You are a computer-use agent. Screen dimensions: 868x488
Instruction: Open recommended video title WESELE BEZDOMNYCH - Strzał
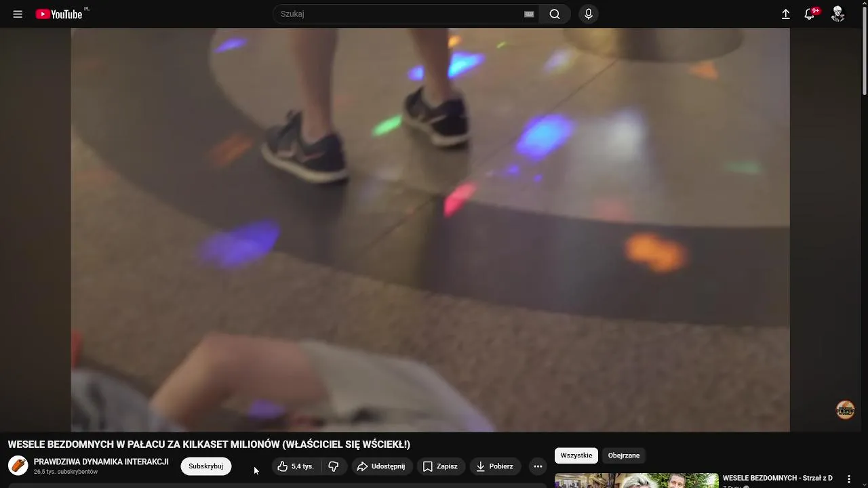tap(778, 479)
